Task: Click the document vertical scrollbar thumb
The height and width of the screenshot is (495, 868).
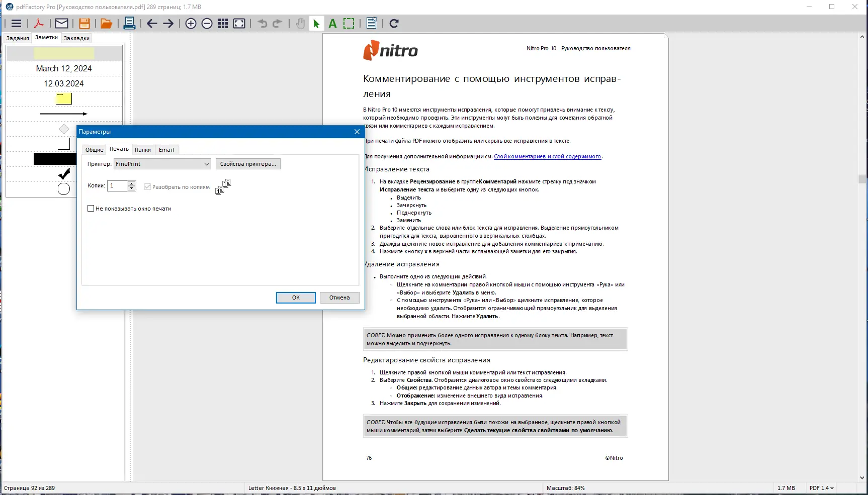Action: pos(862,179)
